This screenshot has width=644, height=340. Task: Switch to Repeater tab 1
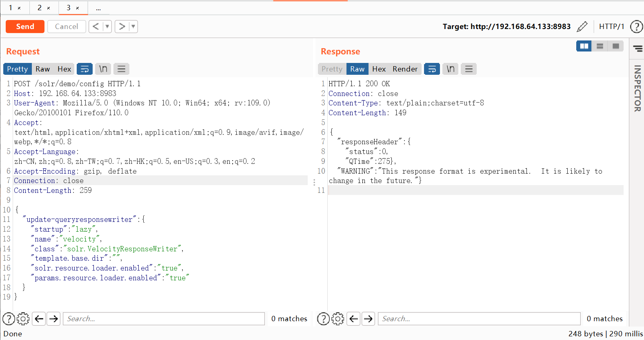(10, 8)
